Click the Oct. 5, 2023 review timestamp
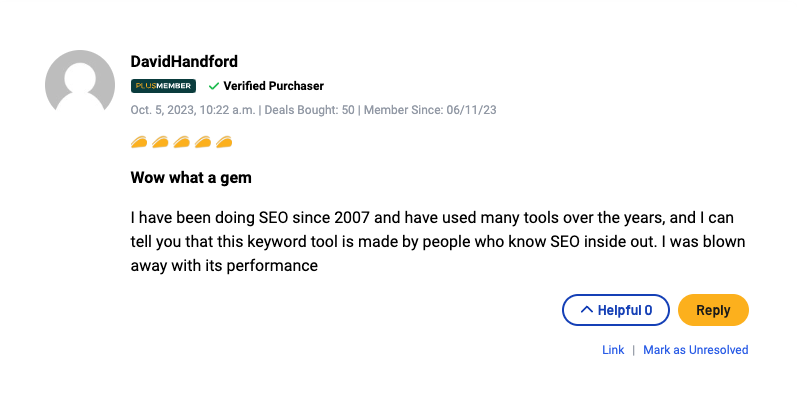 (192, 110)
